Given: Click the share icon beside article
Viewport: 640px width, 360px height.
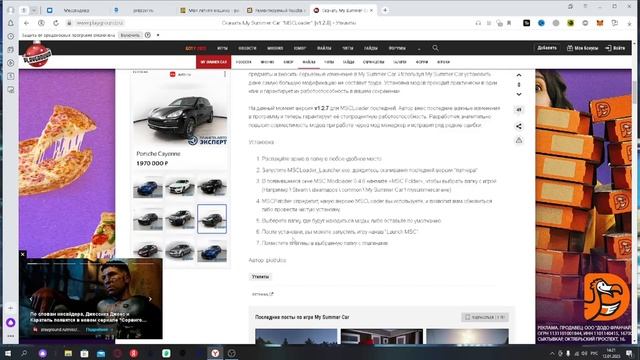Looking at the screenshot, I should [519, 127].
